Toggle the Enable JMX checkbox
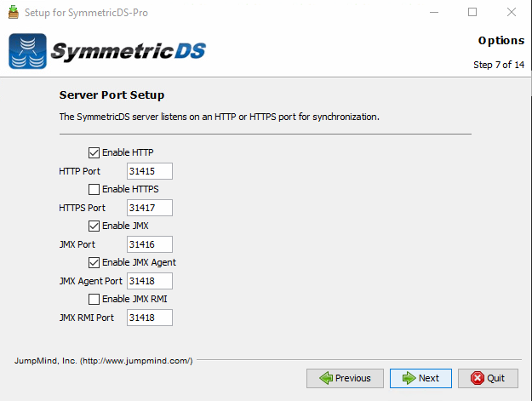The height and width of the screenshot is (401, 532). point(94,226)
